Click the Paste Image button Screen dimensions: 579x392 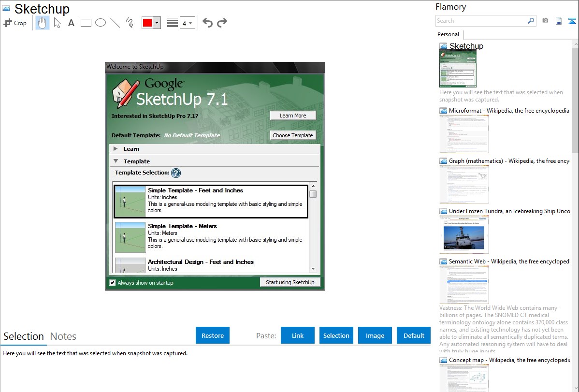pos(375,335)
